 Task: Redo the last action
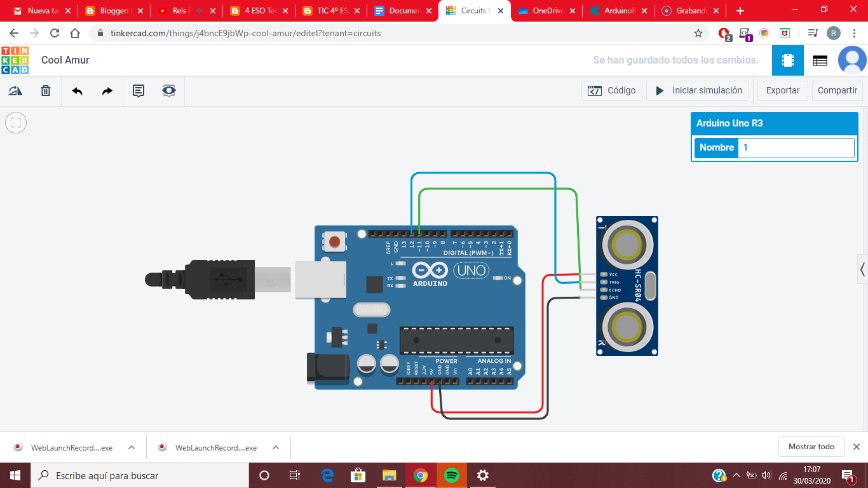[x=107, y=91]
